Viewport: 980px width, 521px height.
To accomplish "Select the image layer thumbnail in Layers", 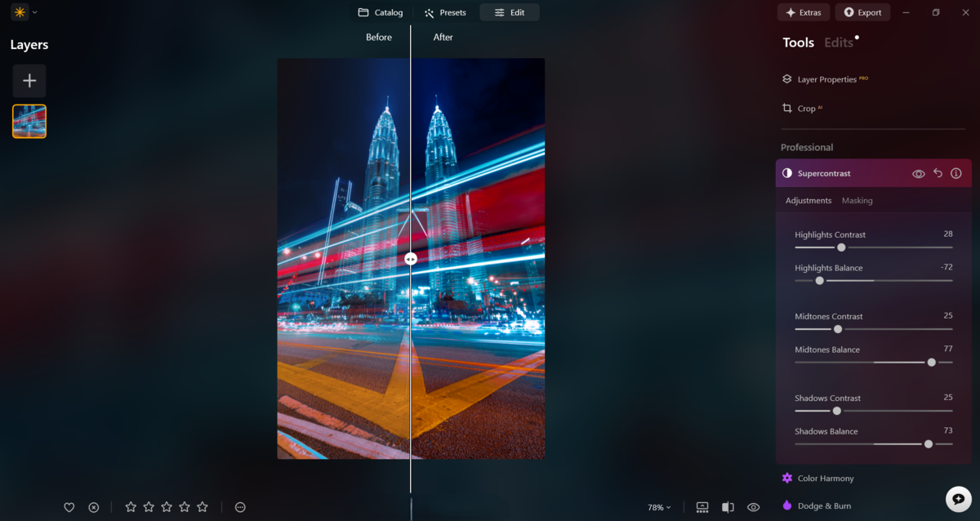I will point(29,121).
